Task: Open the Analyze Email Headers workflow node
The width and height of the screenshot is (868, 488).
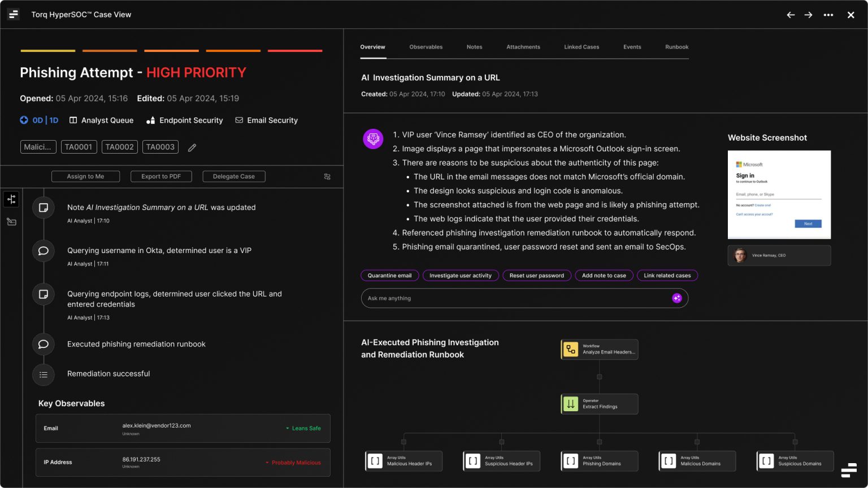Action: coord(599,349)
